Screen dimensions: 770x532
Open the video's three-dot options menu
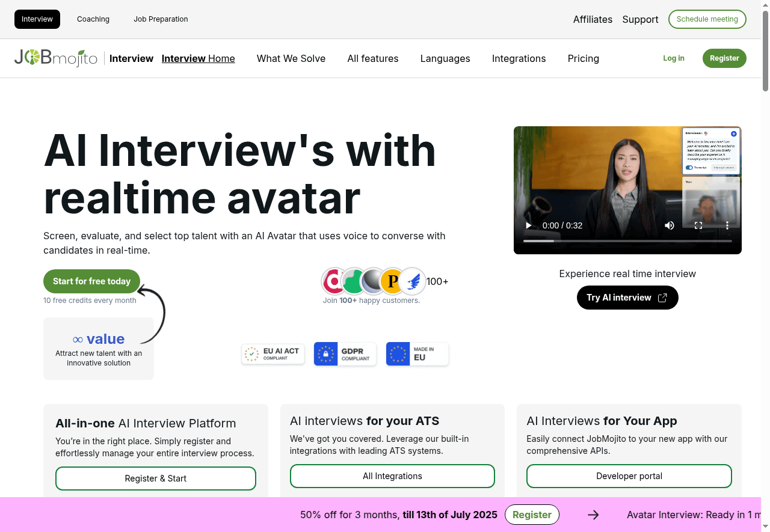tap(727, 225)
